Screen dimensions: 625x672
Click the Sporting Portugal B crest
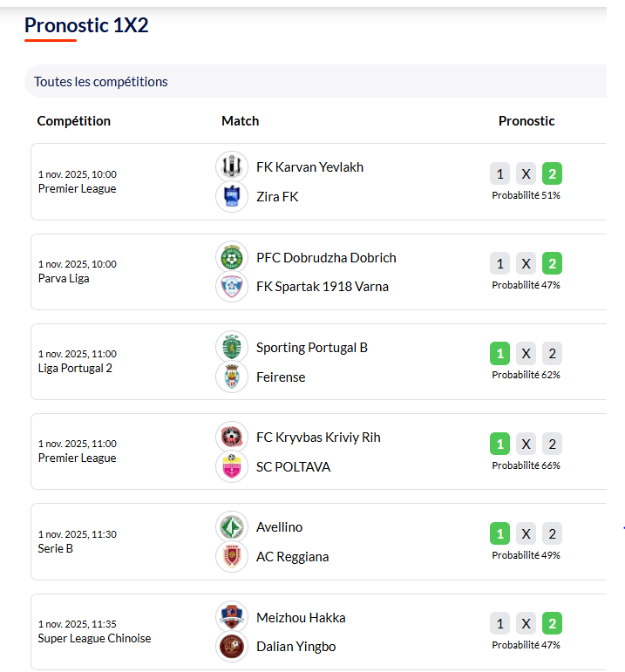pos(232,347)
